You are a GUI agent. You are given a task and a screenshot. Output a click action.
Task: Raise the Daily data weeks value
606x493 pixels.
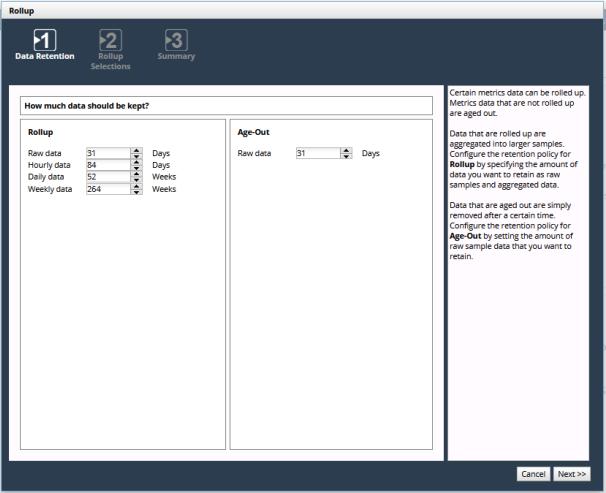137,174
